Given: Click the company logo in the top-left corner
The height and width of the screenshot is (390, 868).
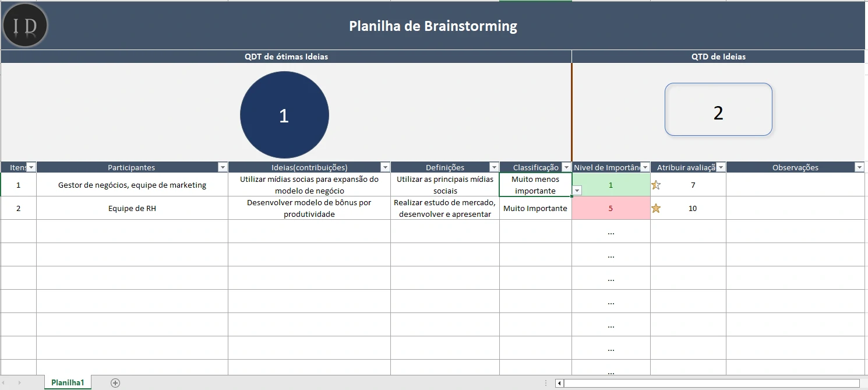Looking at the screenshot, I should point(24,25).
